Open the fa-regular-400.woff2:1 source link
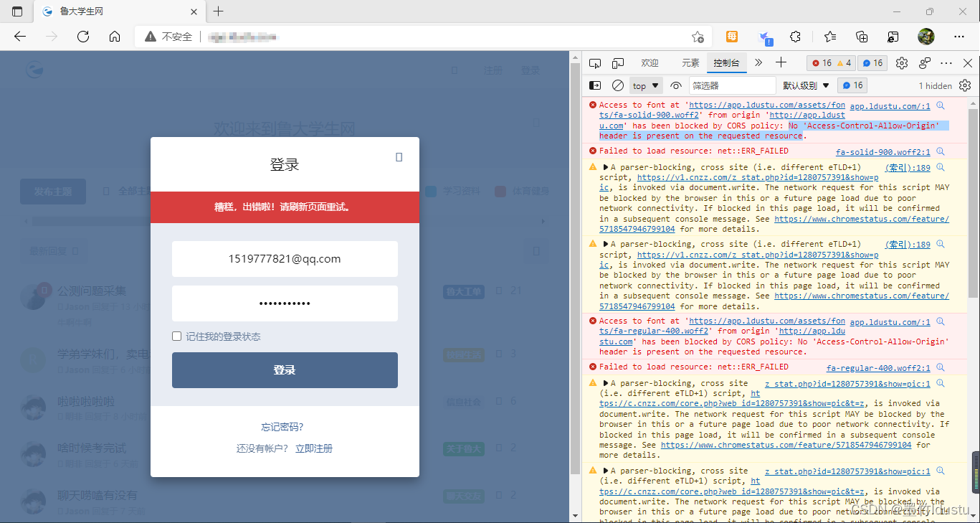The width and height of the screenshot is (980, 523). 878,367
